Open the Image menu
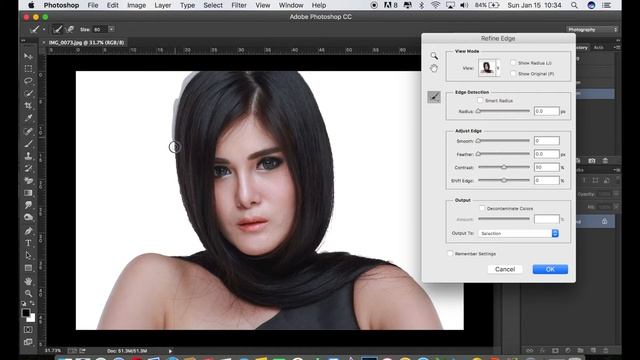 click(x=136, y=5)
